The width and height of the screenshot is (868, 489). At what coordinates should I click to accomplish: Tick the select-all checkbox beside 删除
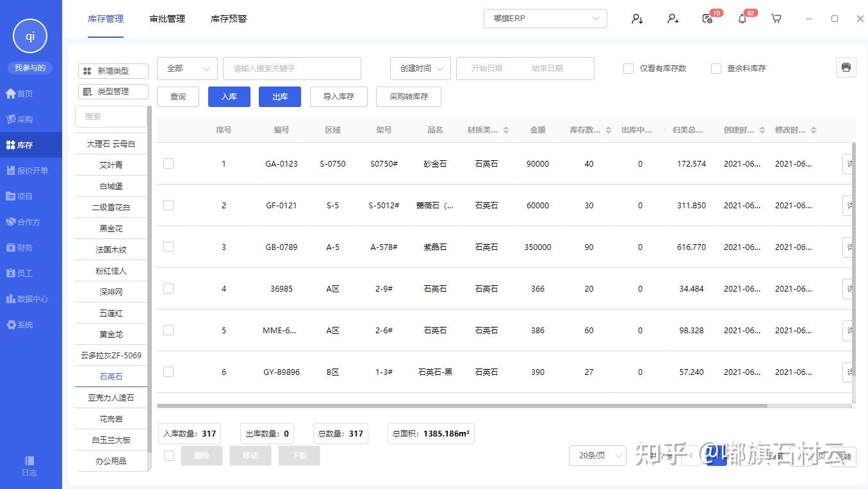tap(169, 456)
